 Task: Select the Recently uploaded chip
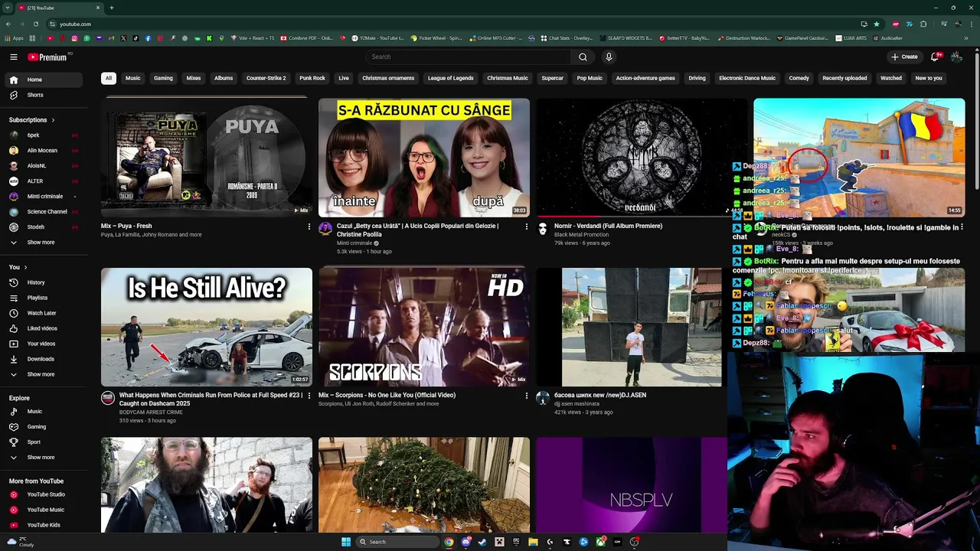coord(844,78)
